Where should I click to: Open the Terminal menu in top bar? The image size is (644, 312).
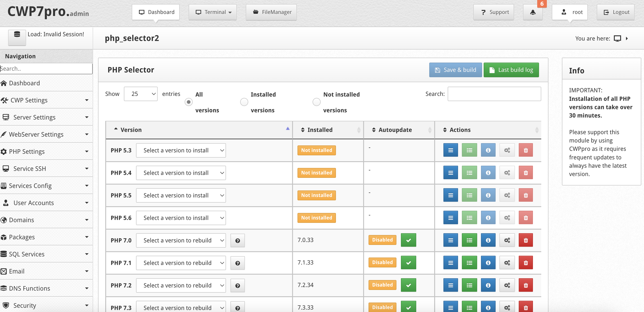212,12
